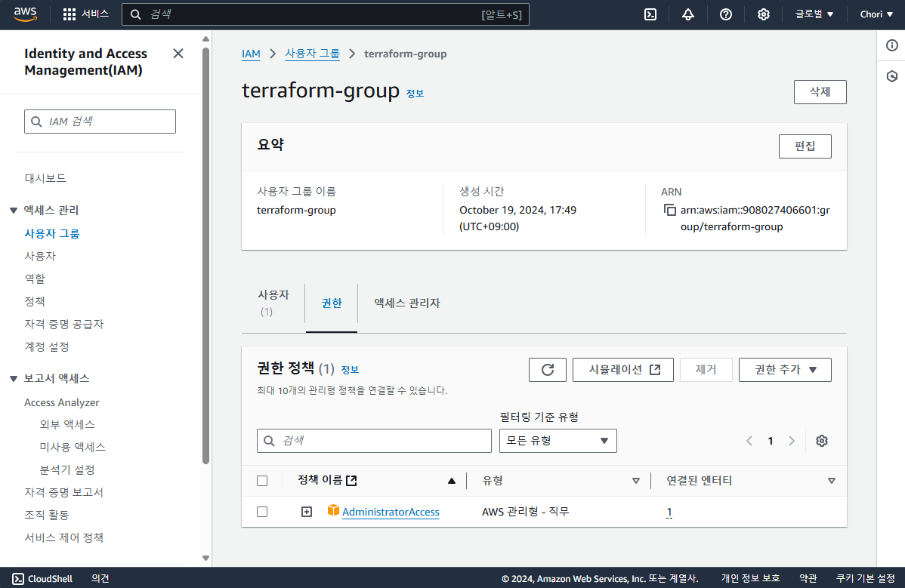
Task: Open the 글로벌 region dropdown
Action: pyautogui.click(x=814, y=14)
